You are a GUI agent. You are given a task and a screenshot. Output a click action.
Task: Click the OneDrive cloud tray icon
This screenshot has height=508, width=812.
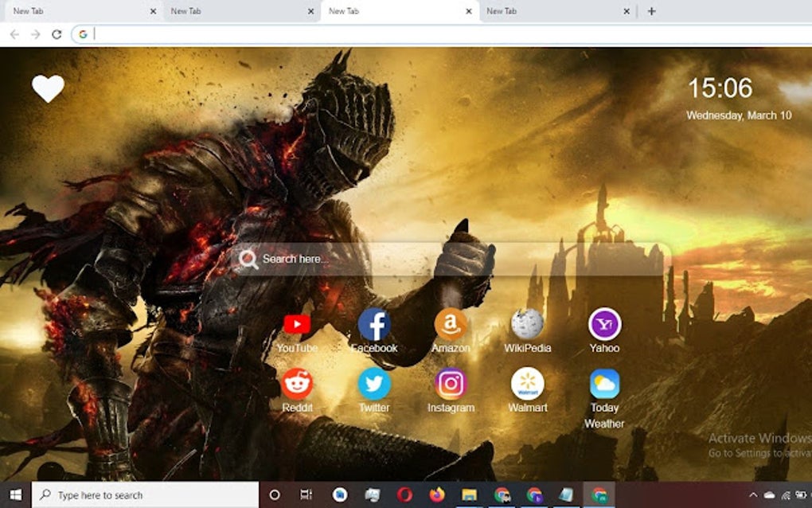[x=770, y=495]
